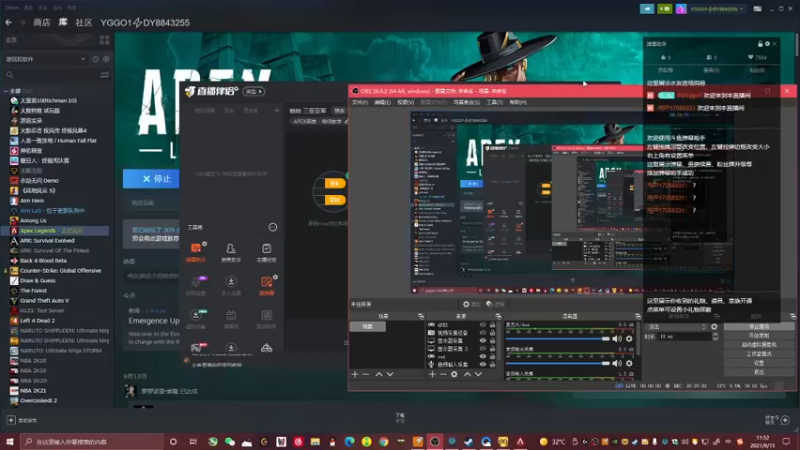
Task: Mute the first mixer channel speaker icon
Action: (617, 339)
